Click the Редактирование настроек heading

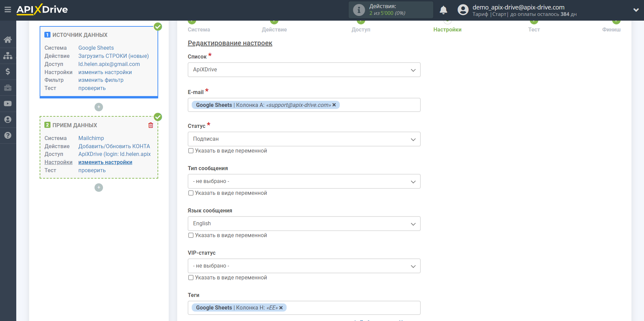point(230,43)
